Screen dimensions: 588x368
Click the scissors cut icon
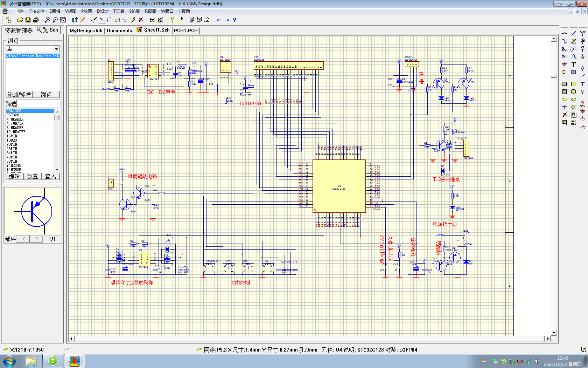[x=94, y=20]
